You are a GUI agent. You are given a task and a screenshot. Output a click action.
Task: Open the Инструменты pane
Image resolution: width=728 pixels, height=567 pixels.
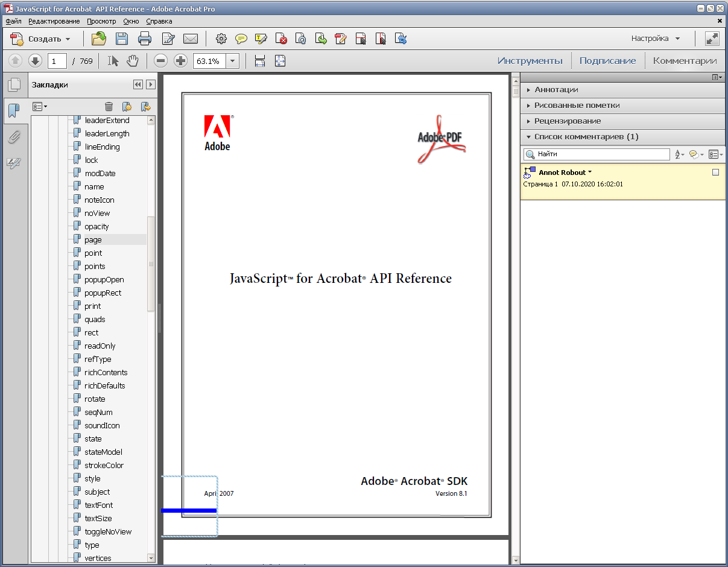(530, 61)
